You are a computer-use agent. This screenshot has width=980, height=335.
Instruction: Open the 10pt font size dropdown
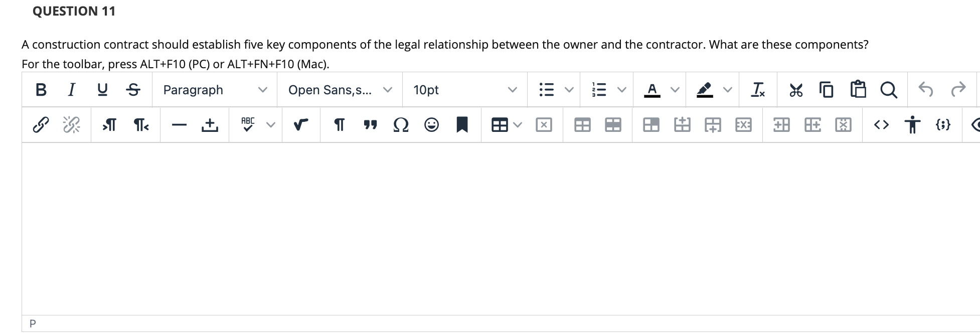464,90
